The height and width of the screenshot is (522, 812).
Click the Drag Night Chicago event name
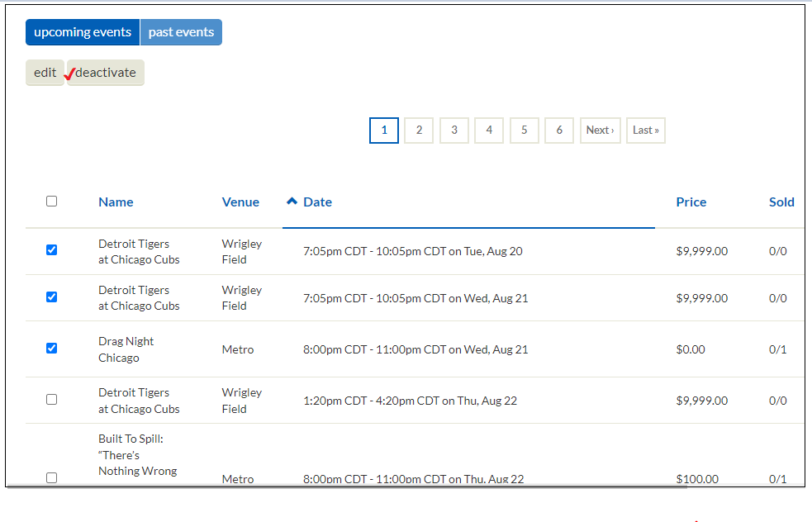pyautogui.click(x=126, y=349)
